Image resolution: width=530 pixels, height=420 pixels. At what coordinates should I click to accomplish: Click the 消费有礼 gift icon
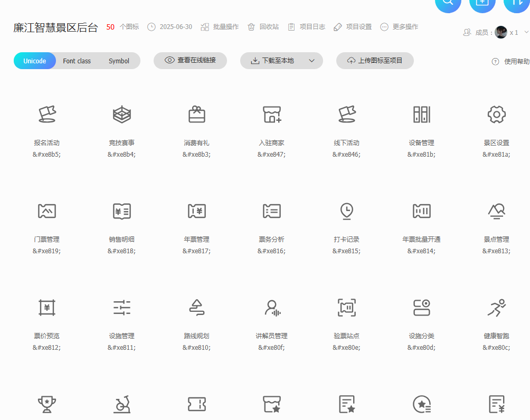tap(197, 114)
